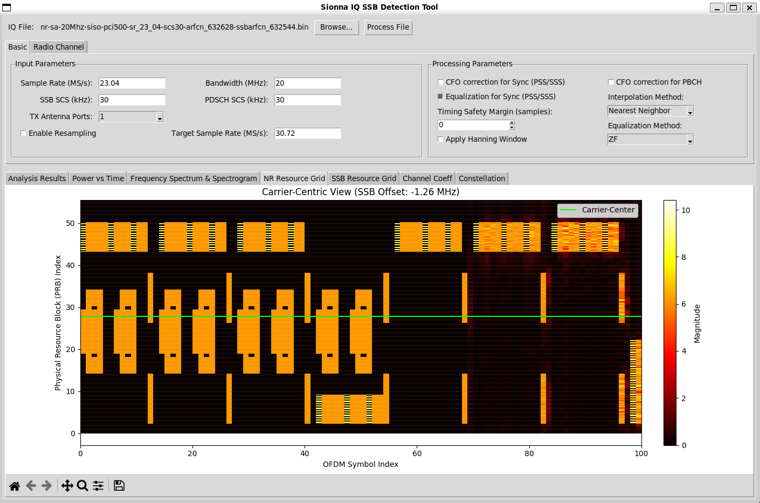Open the Radio Channel tab
760x503 pixels.
(58, 46)
